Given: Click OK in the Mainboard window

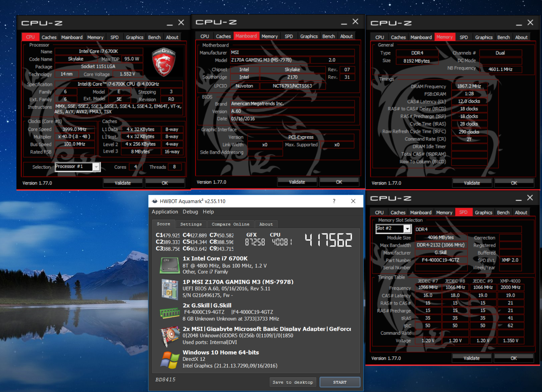Looking at the screenshot, I should click(x=339, y=182).
